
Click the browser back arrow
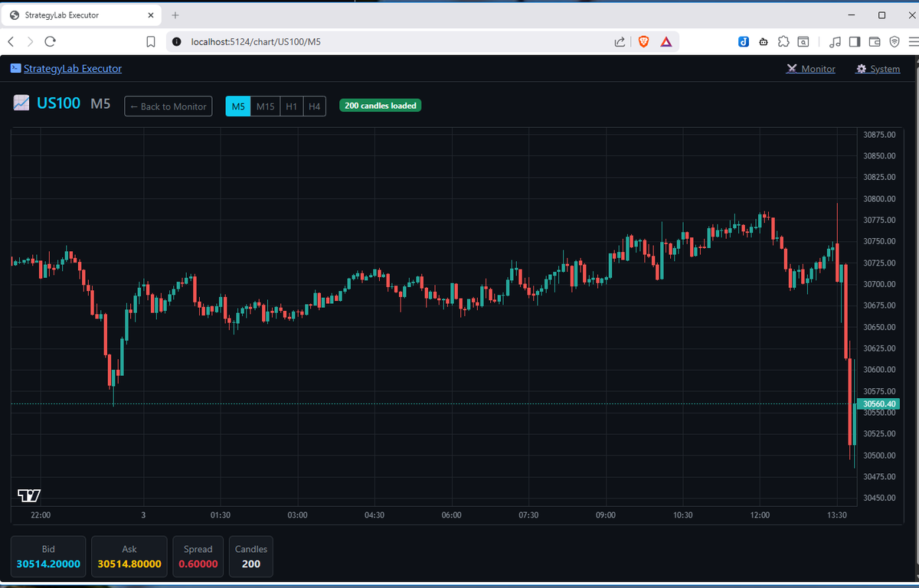11,41
